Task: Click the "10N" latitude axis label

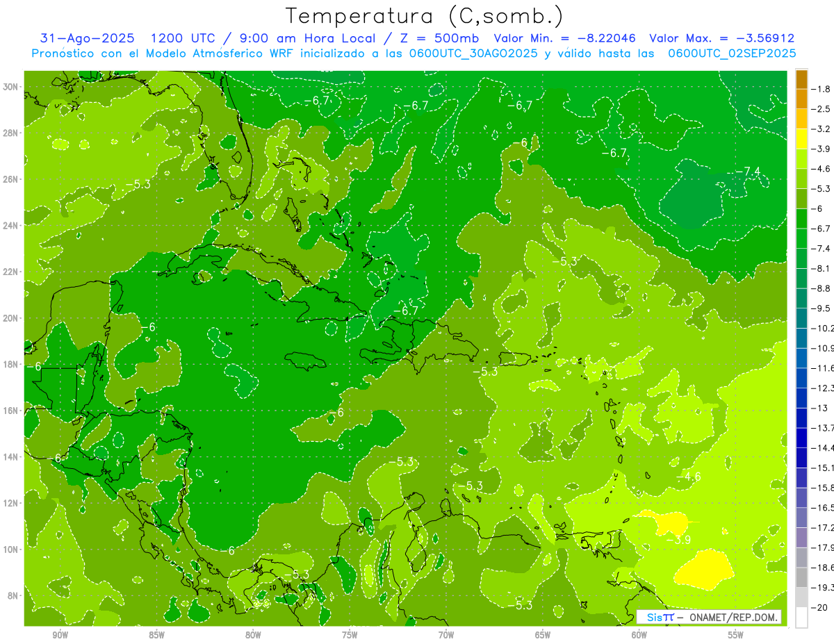Action: click(10, 549)
